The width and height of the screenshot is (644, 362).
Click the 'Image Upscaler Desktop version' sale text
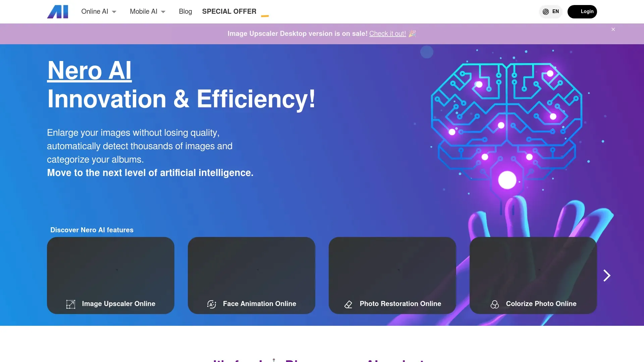[298, 34]
